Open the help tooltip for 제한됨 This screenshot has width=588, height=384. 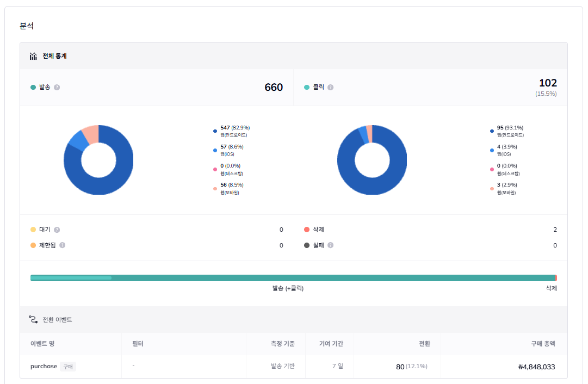62,245
